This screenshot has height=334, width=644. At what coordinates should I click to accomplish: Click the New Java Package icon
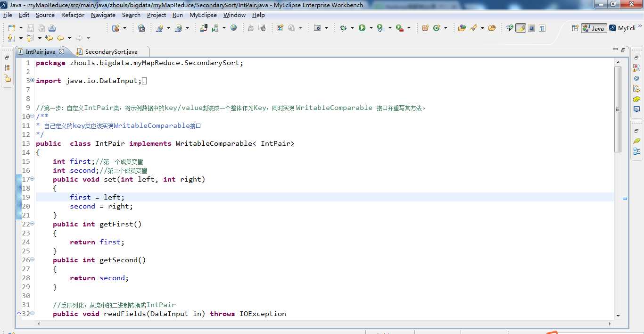[x=425, y=28]
